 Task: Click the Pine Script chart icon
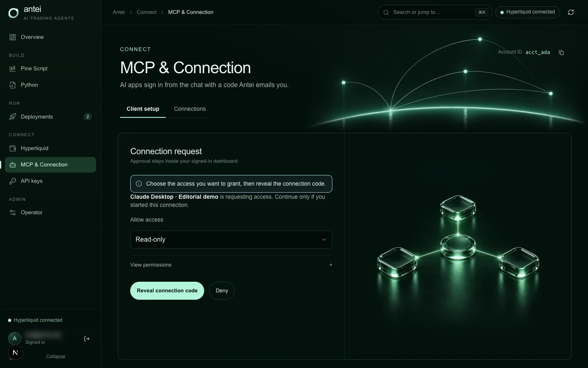point(13,69)
